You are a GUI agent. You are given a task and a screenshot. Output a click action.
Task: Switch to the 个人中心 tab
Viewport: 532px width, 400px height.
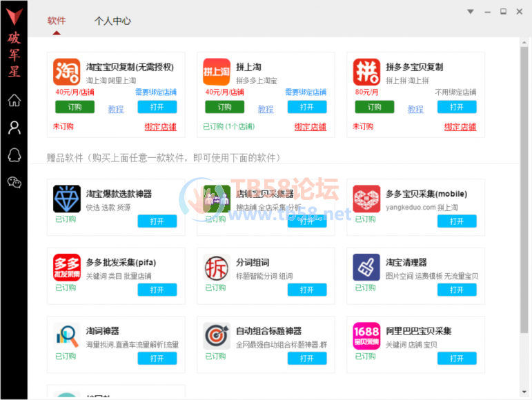pos(112,21)
